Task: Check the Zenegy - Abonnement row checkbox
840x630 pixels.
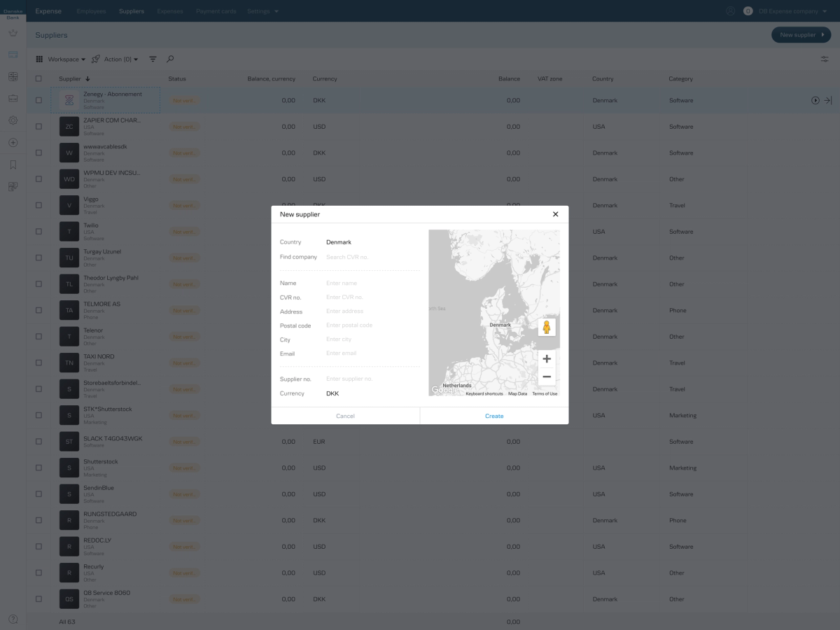Action: click(38, 101)
